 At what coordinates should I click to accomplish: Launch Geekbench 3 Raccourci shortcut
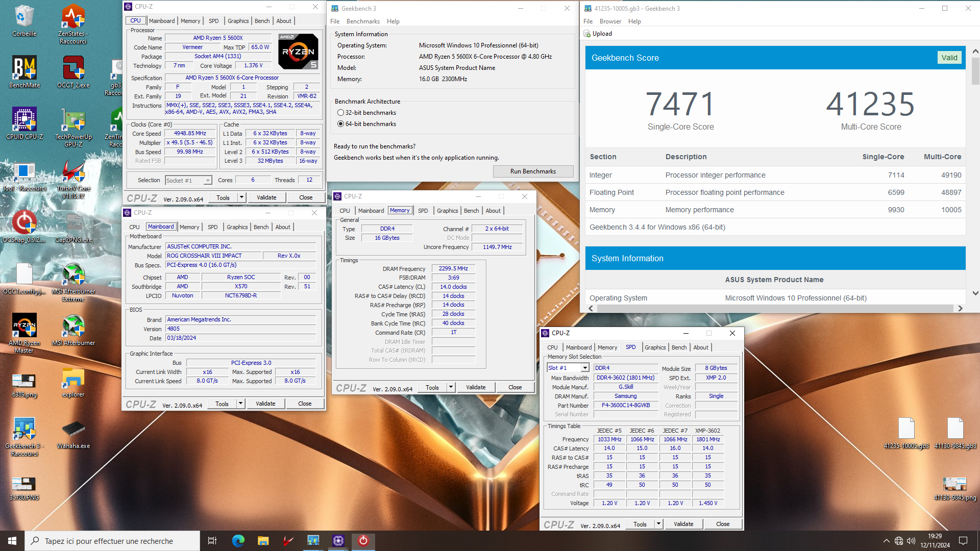coord(24,436)
